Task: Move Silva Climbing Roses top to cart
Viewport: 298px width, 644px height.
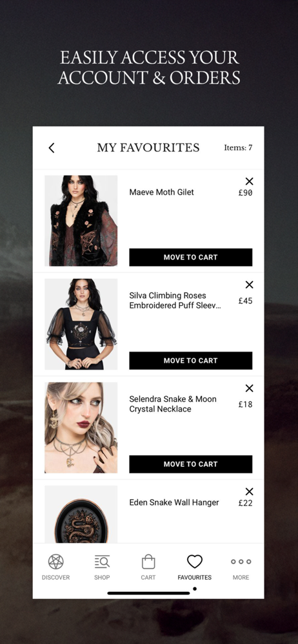Action: [x=190, y=361]
